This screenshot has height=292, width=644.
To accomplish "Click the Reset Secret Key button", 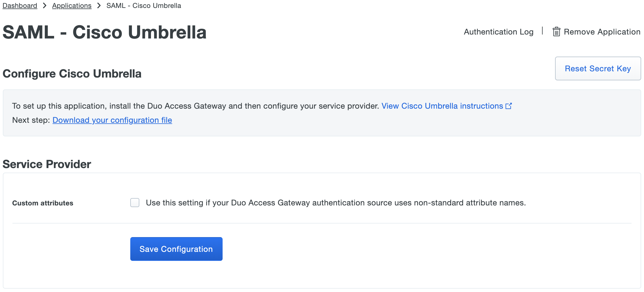I will pos(598,68).
